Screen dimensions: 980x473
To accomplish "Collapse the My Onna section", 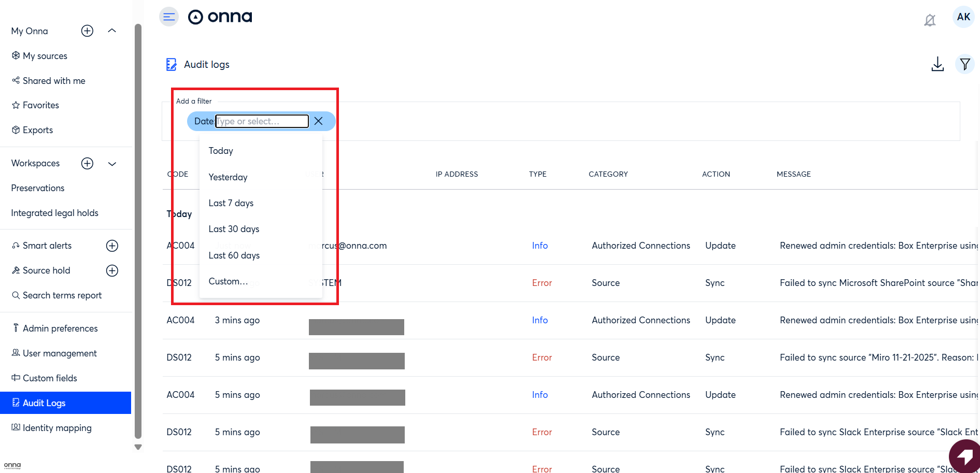I will pos(112,31).
